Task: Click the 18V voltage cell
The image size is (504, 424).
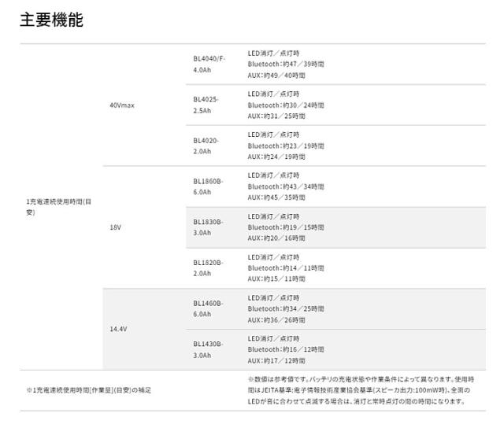Action: (x=116, y=227)
